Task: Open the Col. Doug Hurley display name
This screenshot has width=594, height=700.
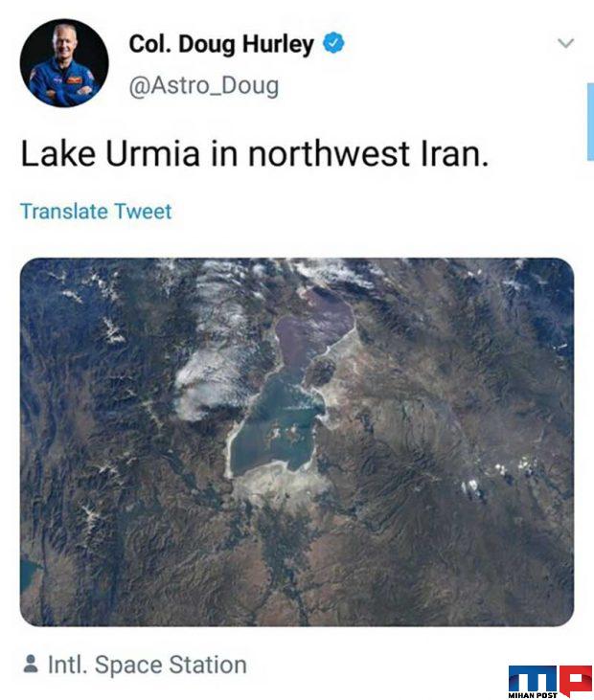Action: pyautogui.click(x=221, y=44)
